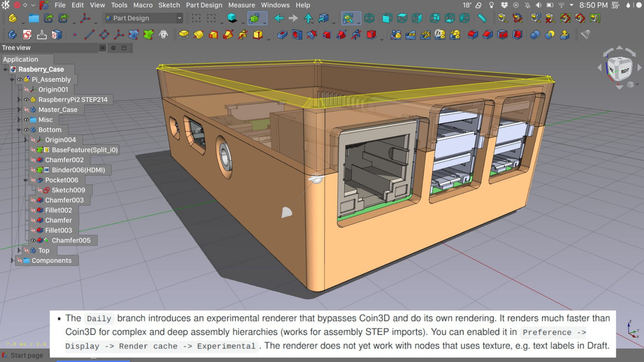The image size is (644, 362).
Task: Open the Macro menu
Action: tap(143, 5)
